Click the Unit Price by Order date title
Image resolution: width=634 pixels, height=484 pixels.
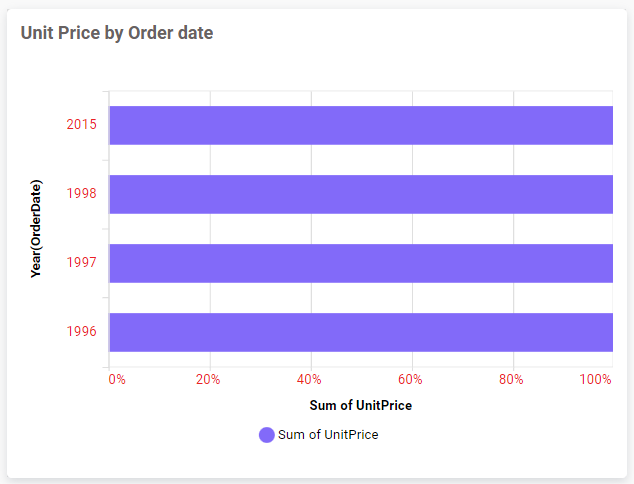point(117,33)
